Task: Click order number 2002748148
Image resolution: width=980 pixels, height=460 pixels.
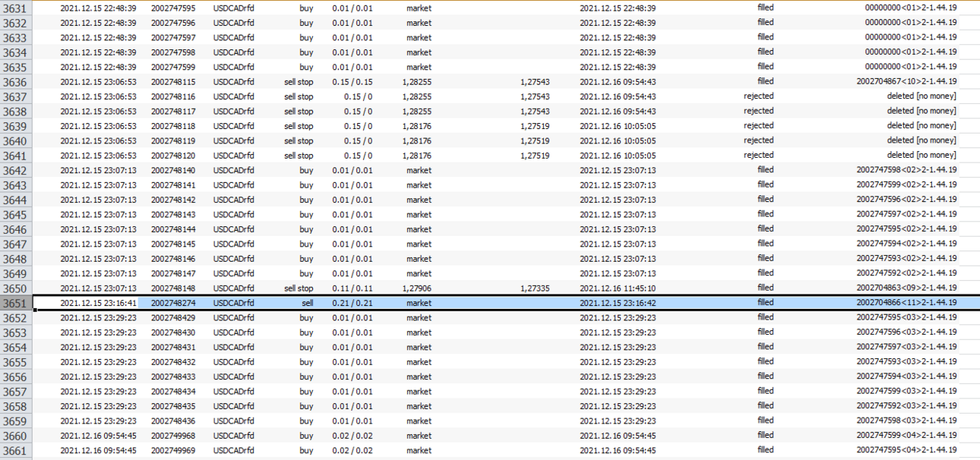Action: pyautogui.click(x=173, y=288)
